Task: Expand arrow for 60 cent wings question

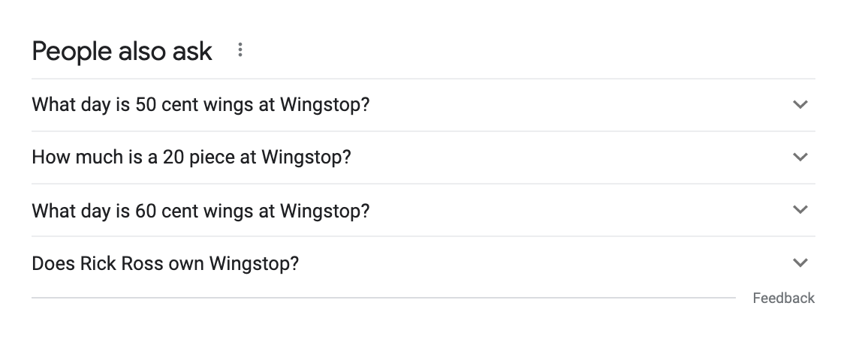Action: (x=800, y=210)
